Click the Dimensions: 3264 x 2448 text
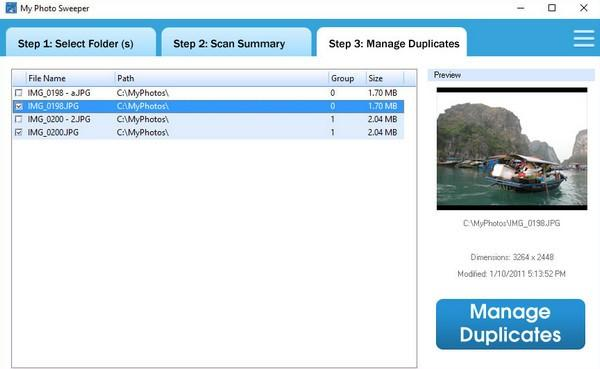 (512, 257)
